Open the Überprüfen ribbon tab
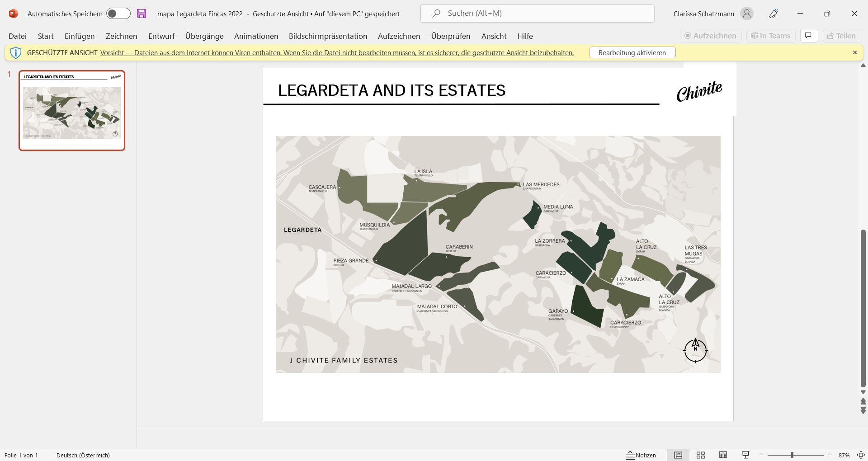868x461 pixels. (x=451, y=36)
